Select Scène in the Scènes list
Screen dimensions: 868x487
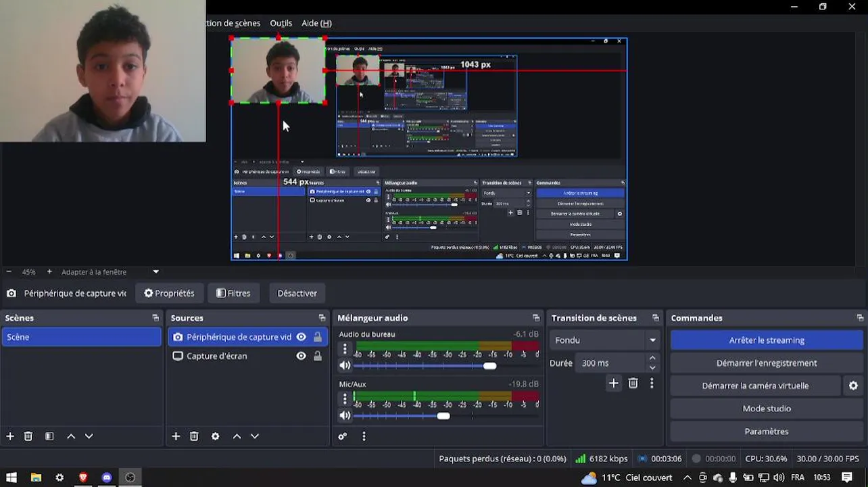coord(81,337)
